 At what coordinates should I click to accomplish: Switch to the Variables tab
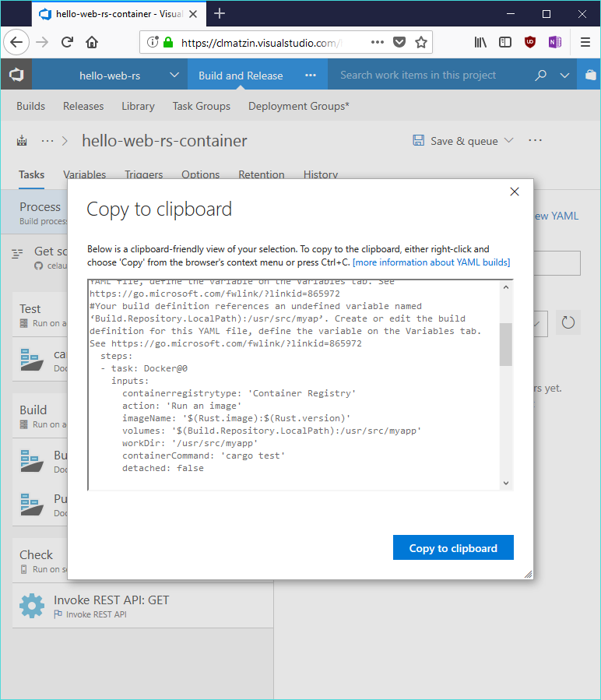pos(84,174)
